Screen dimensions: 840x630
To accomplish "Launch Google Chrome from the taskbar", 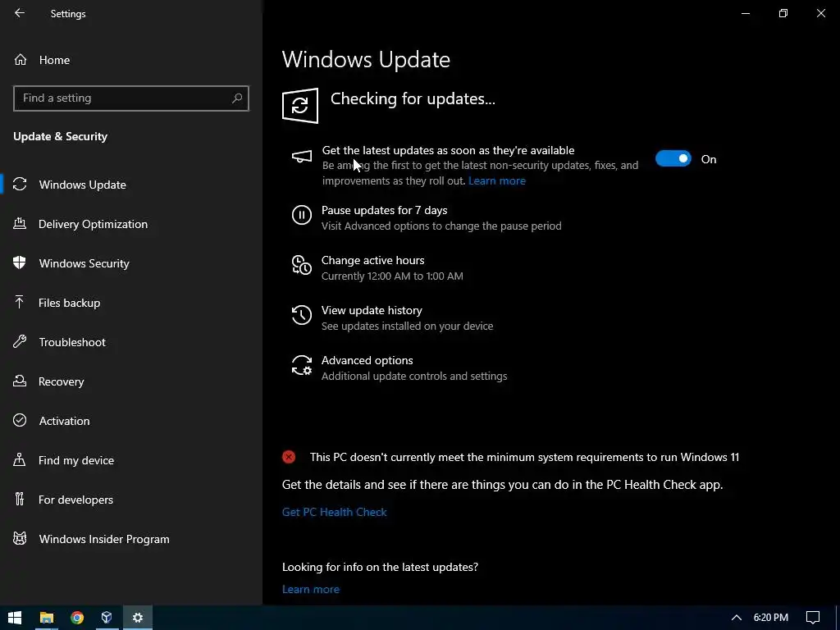I will click(77, 618).
